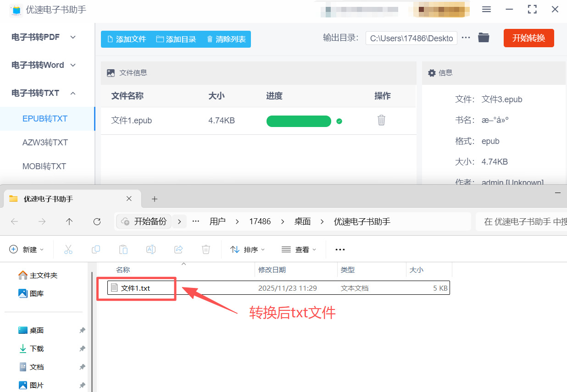The width and height of the screenshot is (567, 392).
Task: Open the 排序 (Sort) dropdown
Action: (x=248, y=249)
